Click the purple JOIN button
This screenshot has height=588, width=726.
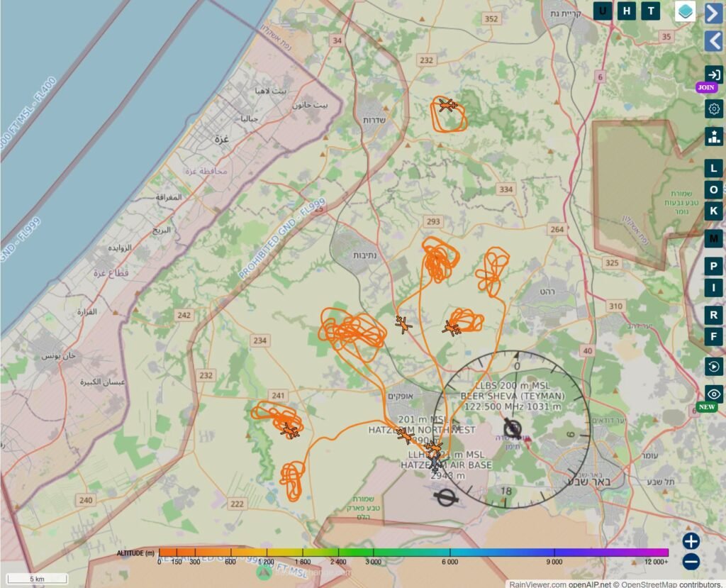[x=706, y=87]
